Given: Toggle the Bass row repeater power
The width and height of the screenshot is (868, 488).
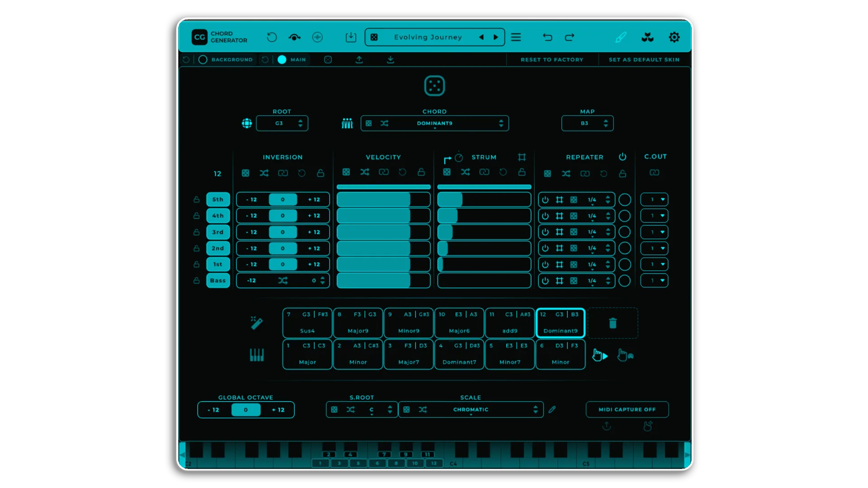Looking at the screenshot, I should coord(545,281).
